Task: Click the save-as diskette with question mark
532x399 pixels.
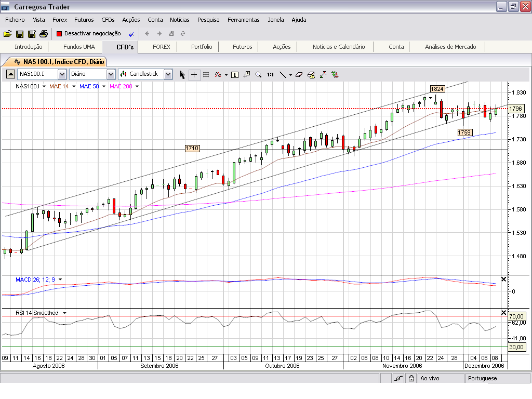Action: point(32,34)
